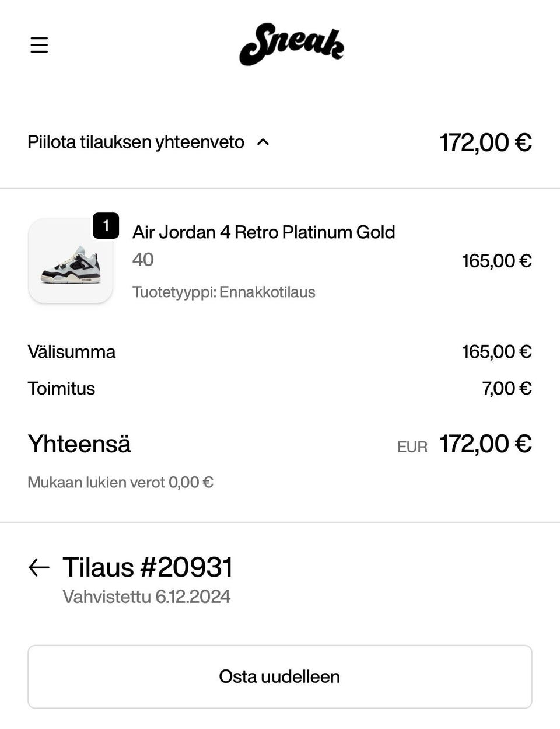
Task: Click the header total of 172,00 €
Action: pyautogui.click(x=485, y=142)
